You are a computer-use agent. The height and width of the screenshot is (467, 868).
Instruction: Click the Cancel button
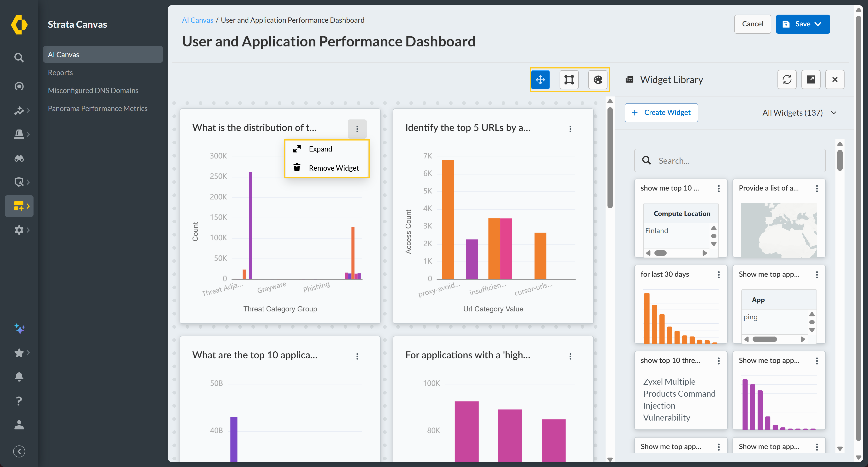pos(752,24)
